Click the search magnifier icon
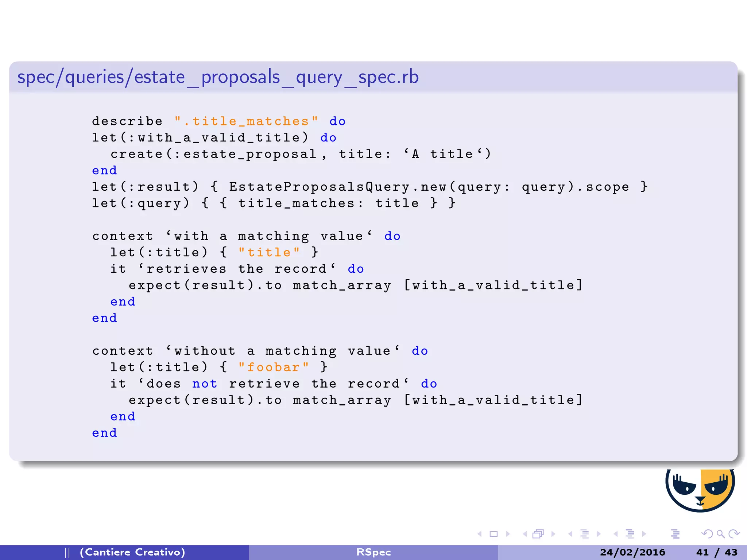This screenshot has width=747, height=560. tap(720, 534)
